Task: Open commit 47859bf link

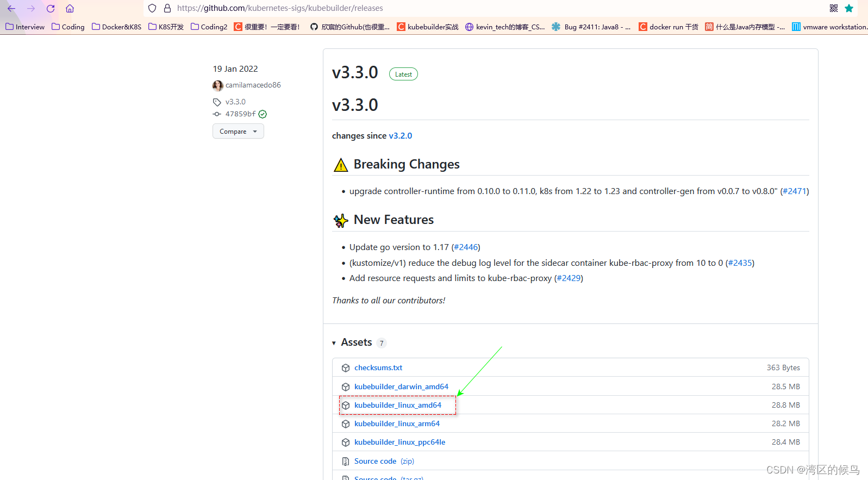Action: point(240,114)
